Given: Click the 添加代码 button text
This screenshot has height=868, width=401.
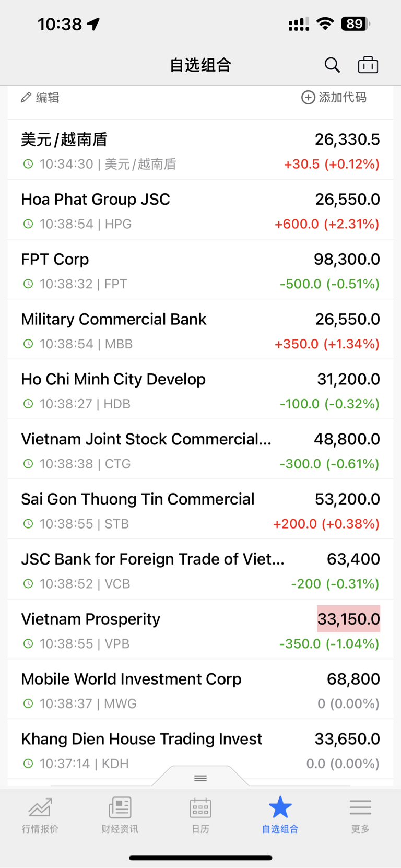Looking at the screenshot, I should pos(343,97).
